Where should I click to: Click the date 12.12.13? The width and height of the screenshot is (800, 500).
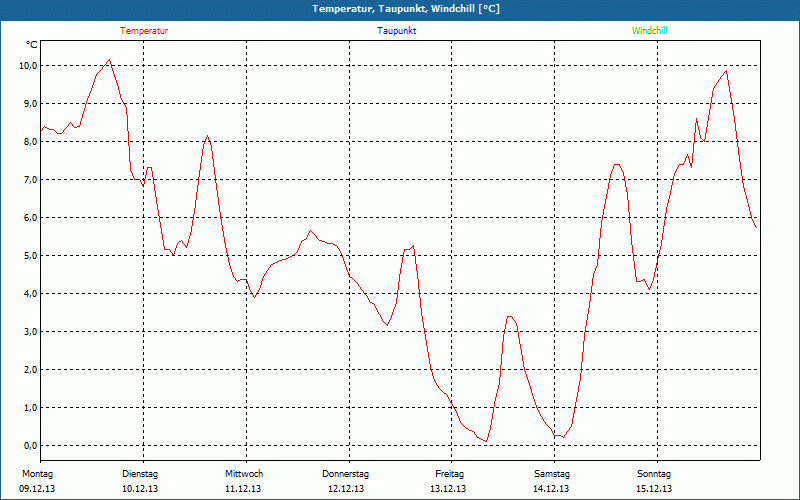(x=346, y=489)
